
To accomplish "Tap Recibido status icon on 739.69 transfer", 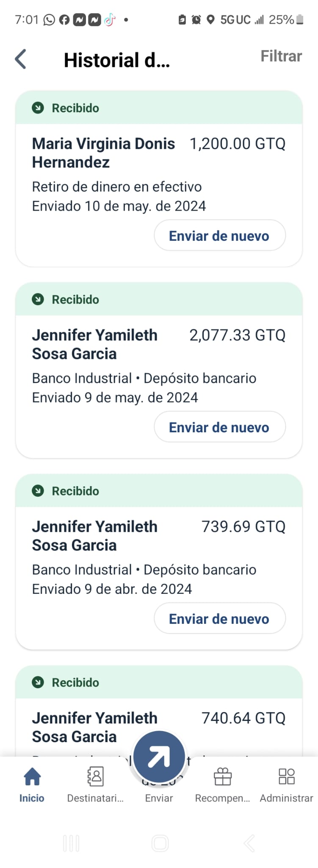I will 38,491.
